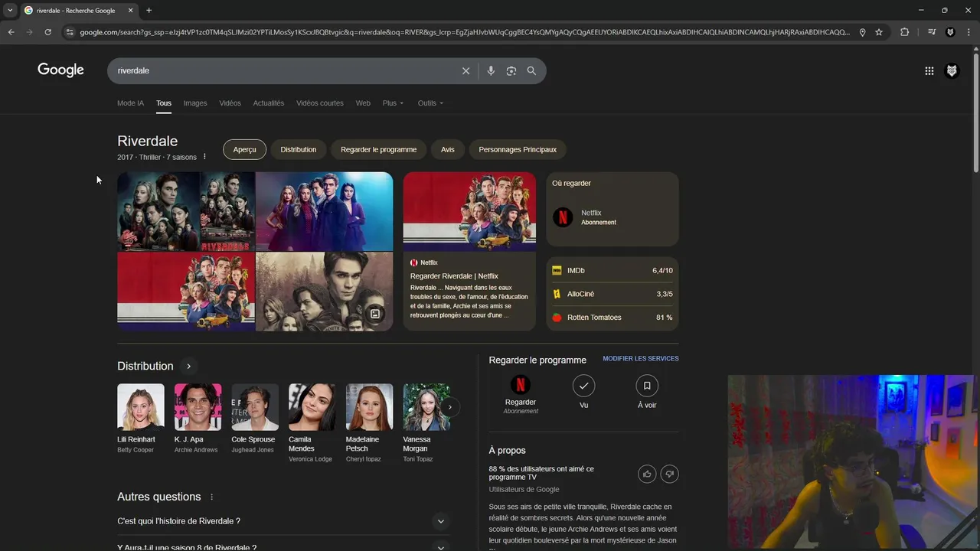Image resolution: width=980 pixels, height=551 pixels.
Task: Bookmark this page with the star icon
Action: tap(879, 32)
